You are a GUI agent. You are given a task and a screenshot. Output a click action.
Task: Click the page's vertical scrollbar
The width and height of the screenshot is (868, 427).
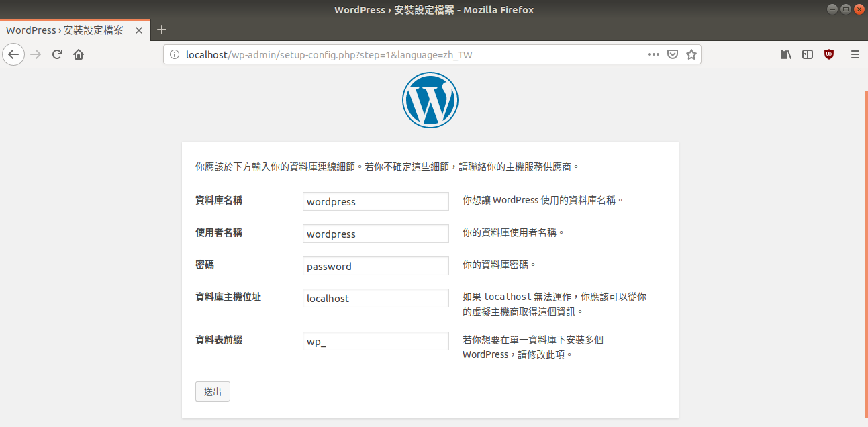[x=865, y=254]
